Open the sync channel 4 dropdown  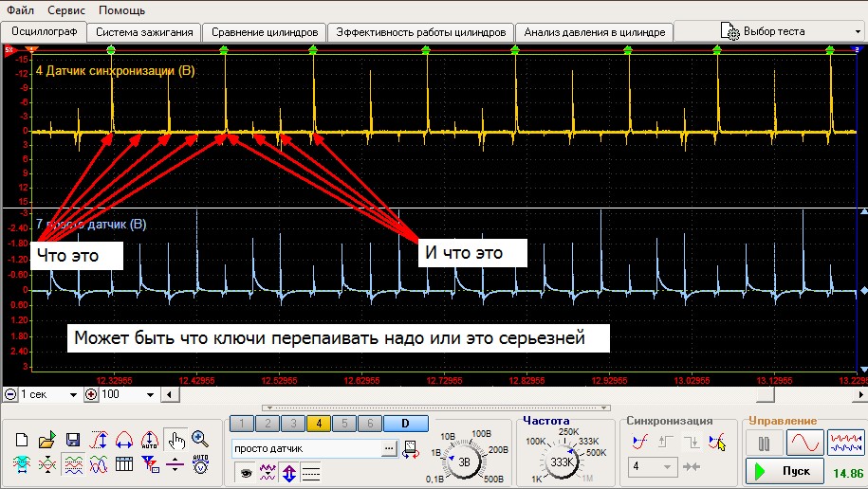(x=652, y=467)
